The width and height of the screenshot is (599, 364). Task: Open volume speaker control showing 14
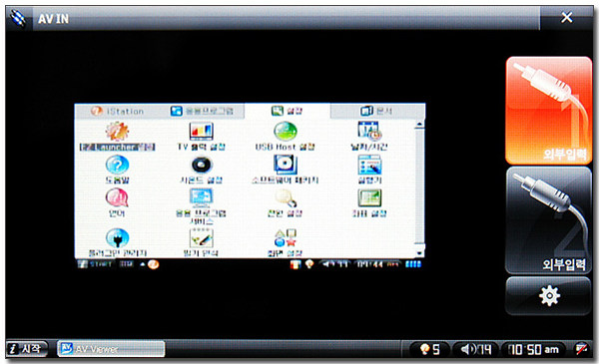[x=475, y=349]
